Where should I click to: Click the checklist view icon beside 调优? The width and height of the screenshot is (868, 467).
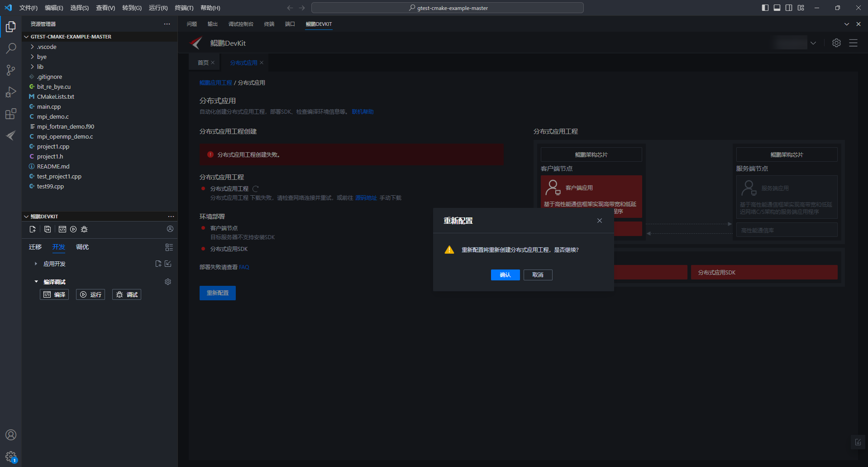(x=169, y=247)
